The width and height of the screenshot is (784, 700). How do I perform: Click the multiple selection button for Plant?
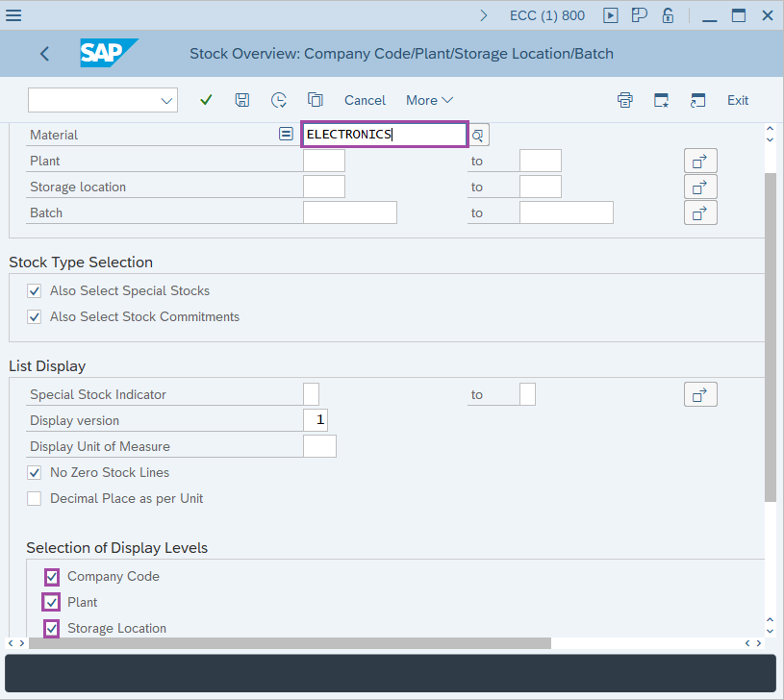[700, 161]
